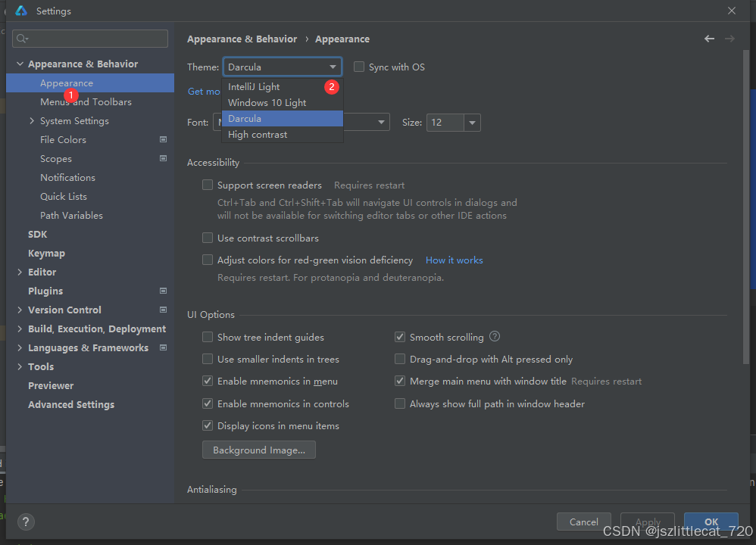Click the File Colors project-level icon
This screenshot has height=545, width=756.
pyautogui.click(x=163, y=139)
